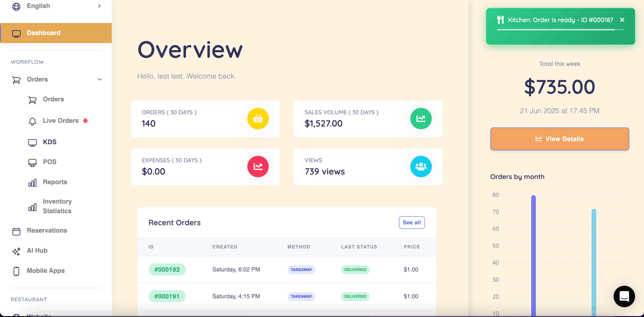Click TAKEAWAY badge for order #000192
Viewport: 644px width, 317px height.
(x=301, y=270)
